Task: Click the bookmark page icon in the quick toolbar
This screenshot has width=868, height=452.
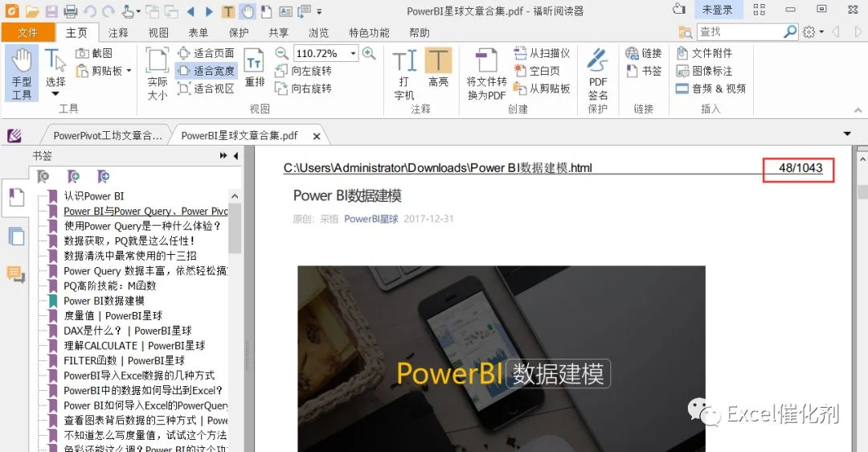Action: click(x=266, y=11)
